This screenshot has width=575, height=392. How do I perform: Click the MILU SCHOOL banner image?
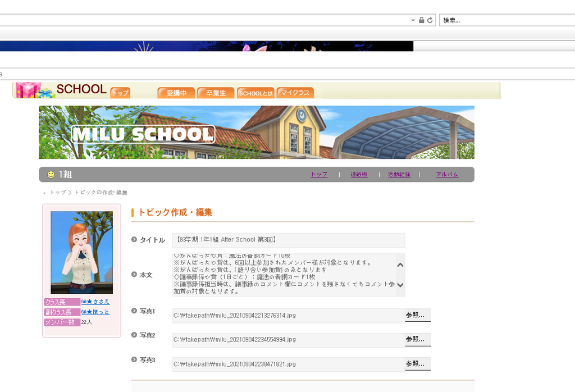[x=256, y=133]
